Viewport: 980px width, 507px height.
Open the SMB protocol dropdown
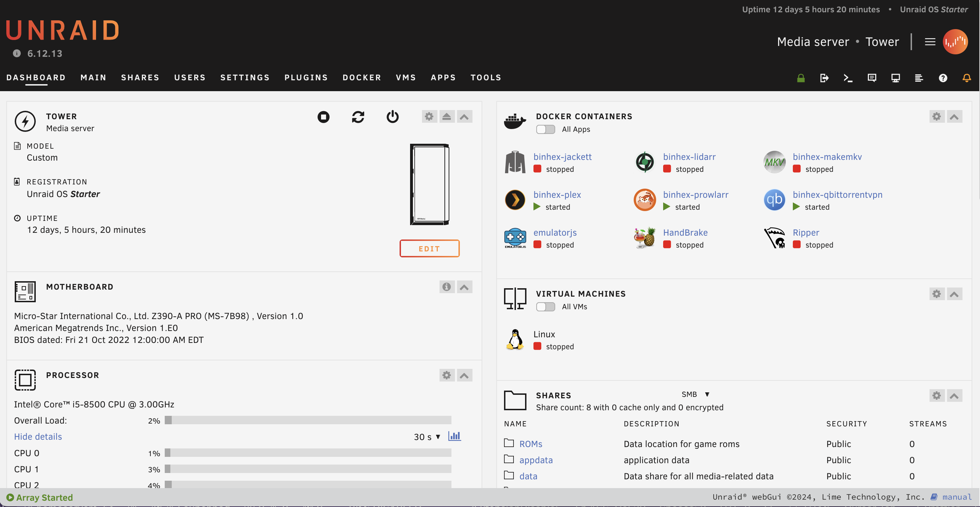(x=695, y=394)
